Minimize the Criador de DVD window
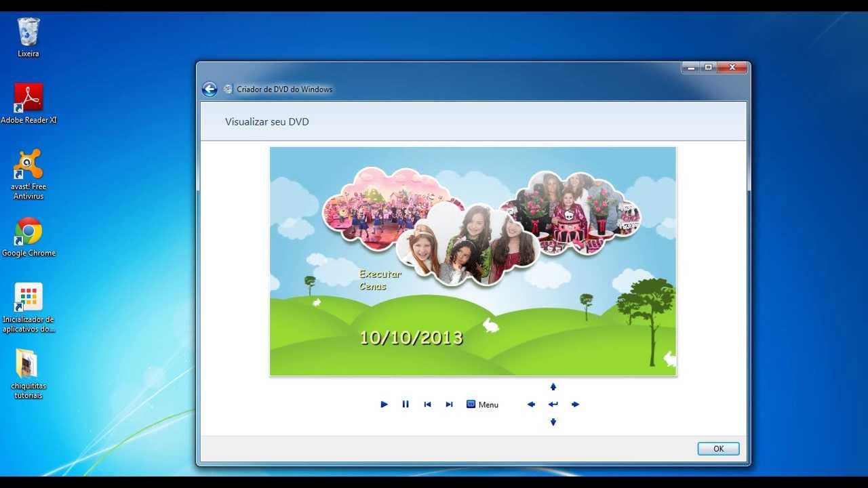The width and height of the screenshot is (868, 488). pos(690,67)
